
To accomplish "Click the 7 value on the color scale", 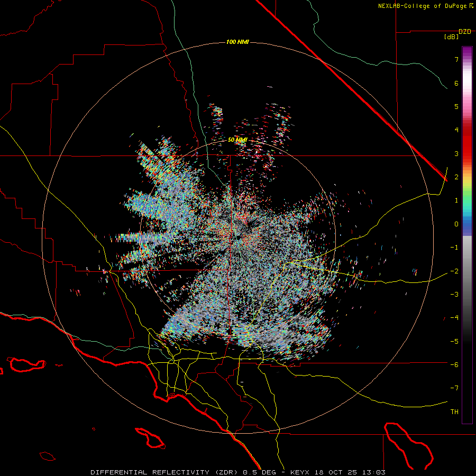I will (x=456, y=59).
